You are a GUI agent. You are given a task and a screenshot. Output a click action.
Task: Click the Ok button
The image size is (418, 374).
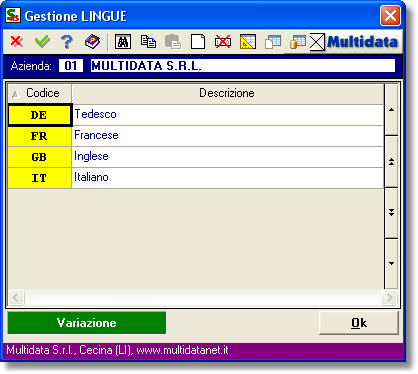tap(359, 323)
